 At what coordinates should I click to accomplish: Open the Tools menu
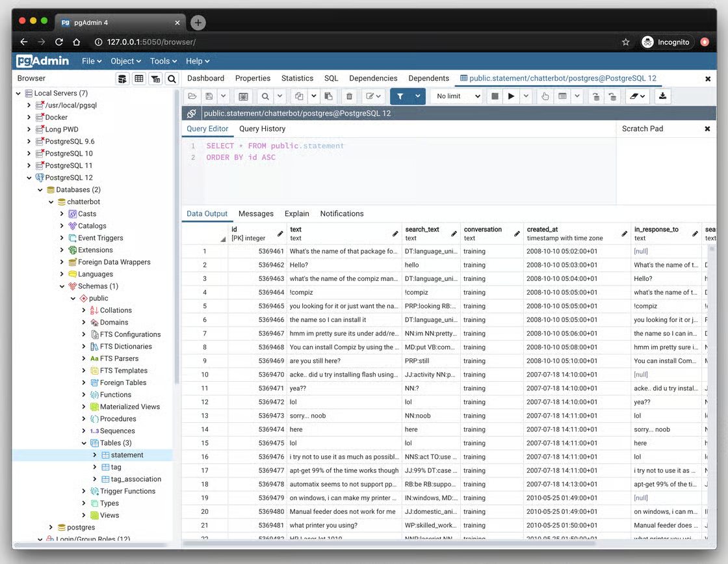pyautogui.click(x=163, y=61)
